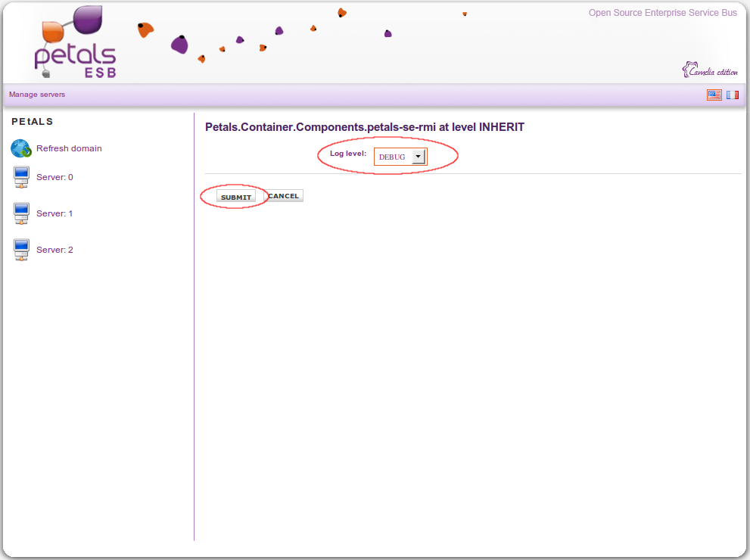Switch language with the US flag icon
750x560 pixels.
click(x=714, y=95)
